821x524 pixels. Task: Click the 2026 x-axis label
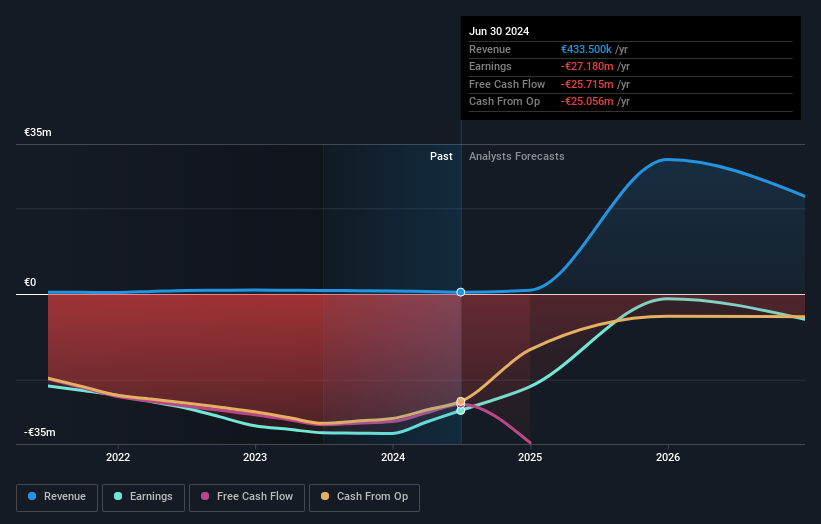click(668, 457)
